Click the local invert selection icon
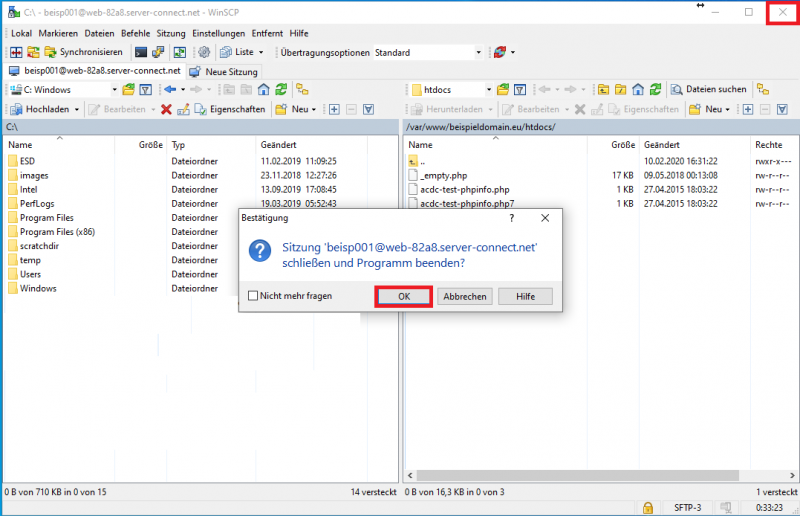Screen dimensions: 800x516 click(x=368, y=109)
